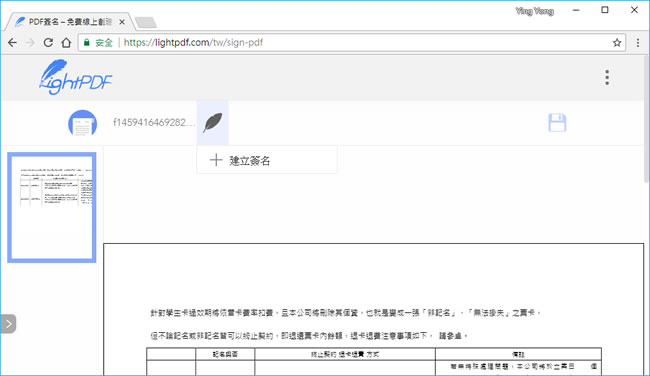Click the green secure lock icon

click(87, 43)
